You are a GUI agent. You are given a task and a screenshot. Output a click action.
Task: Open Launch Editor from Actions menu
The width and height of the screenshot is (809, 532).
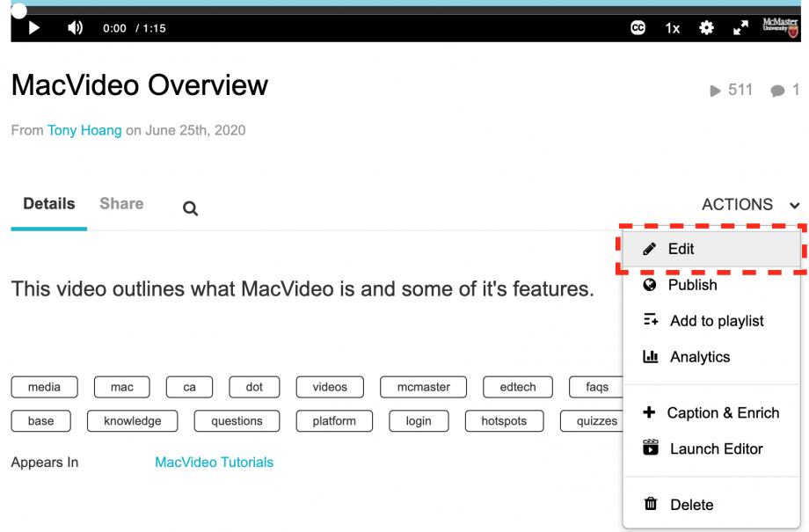[711, 449]
